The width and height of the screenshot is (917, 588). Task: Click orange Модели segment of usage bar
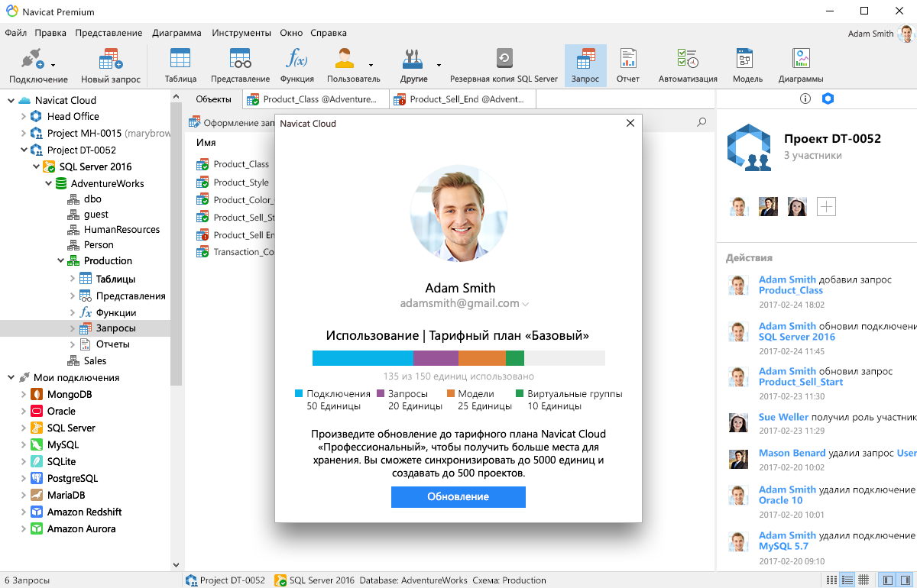pos(482,358)
